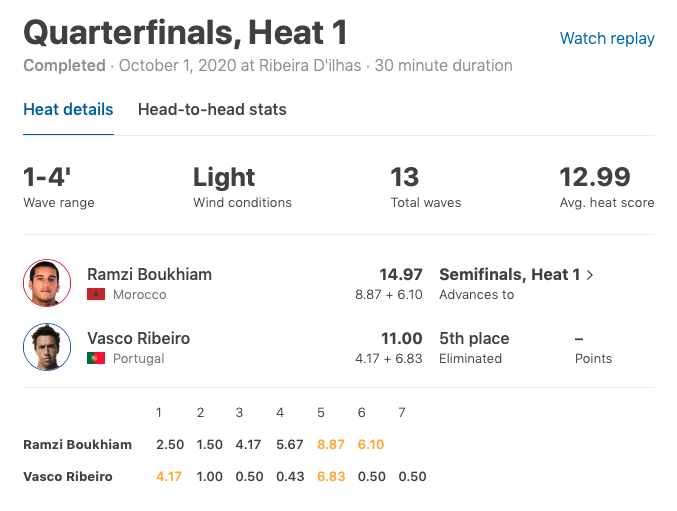The image size is (677, 511).
Task: Click Vasco Ribeiro's highlighted 4.17 wave score
Action: coord(169,476)
